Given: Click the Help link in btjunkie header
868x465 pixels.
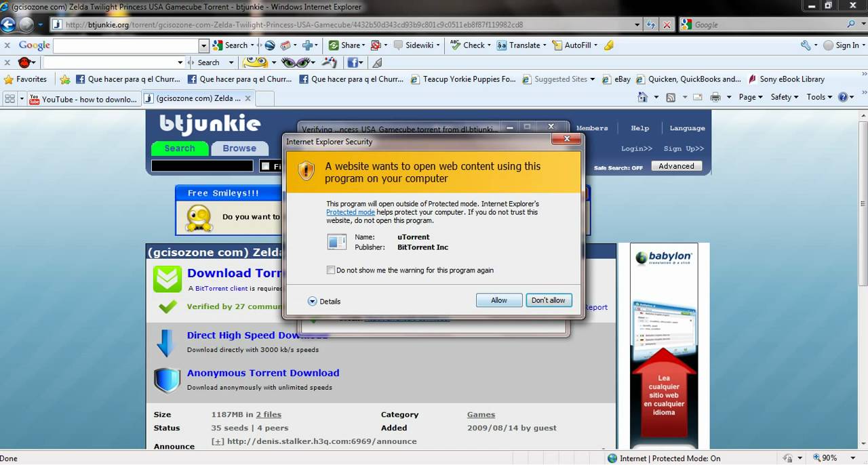Looking at the screenshot, I should pyautogui.click(x=640, y=128).
